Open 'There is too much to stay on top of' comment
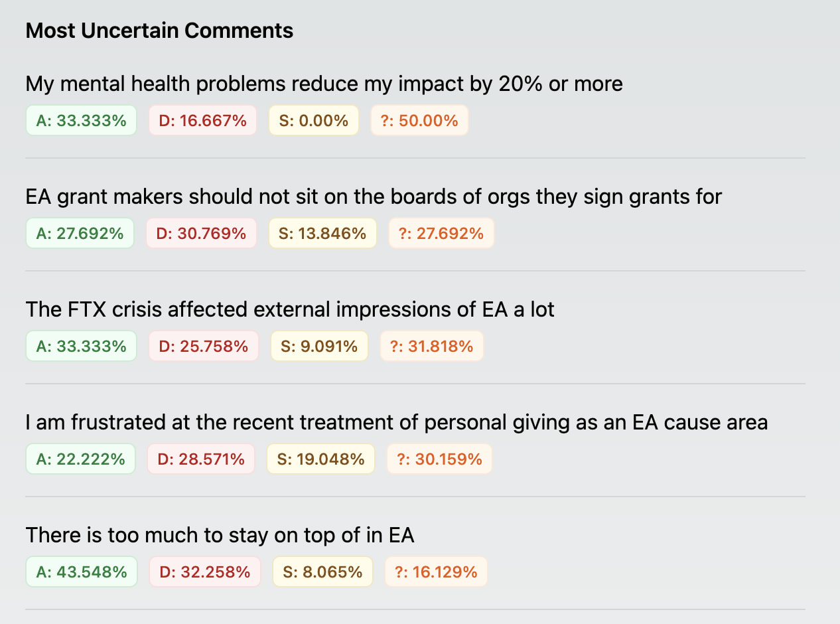The height and width of the screenshot is (624, 840). [220, 535]
